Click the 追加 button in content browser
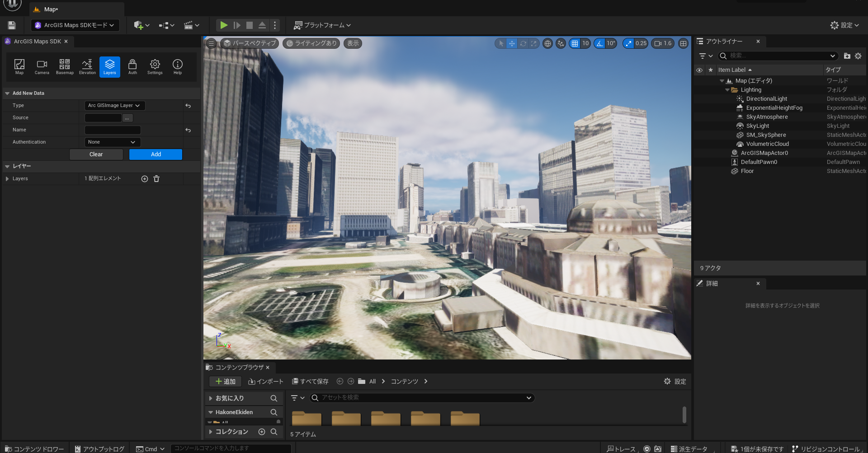The height and width of the screenshot is (453, 868). (x=225, y=382)
